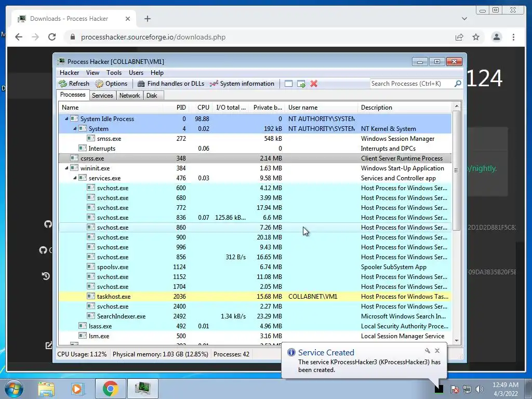Click the Physical memory status bar entry

click(x=160, y=354)
